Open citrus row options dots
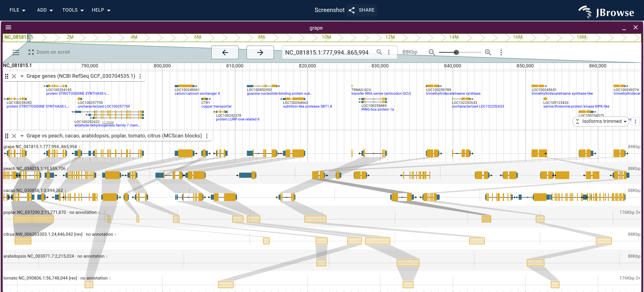The image size is (644, 292). coord(115,234)
